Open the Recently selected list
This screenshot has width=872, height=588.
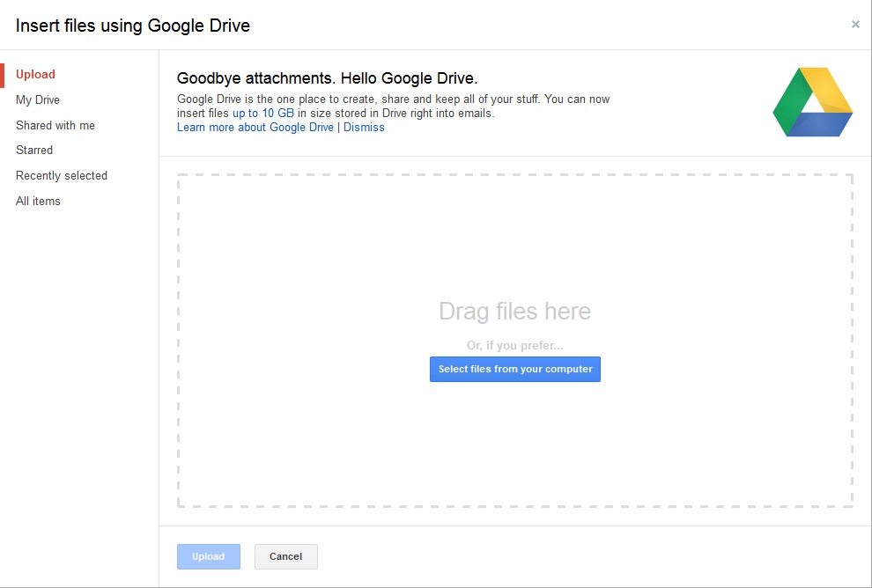[61, 176]
